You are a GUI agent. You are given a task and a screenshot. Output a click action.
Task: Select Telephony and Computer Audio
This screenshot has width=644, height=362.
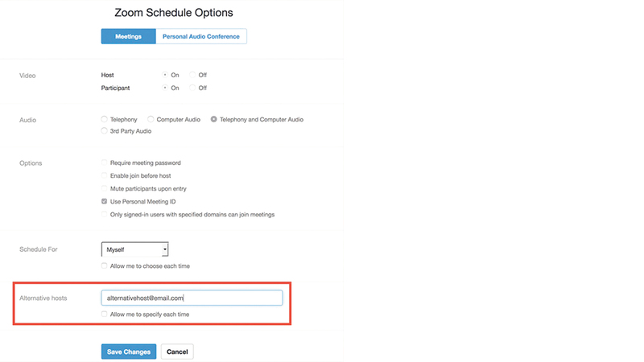214,119
